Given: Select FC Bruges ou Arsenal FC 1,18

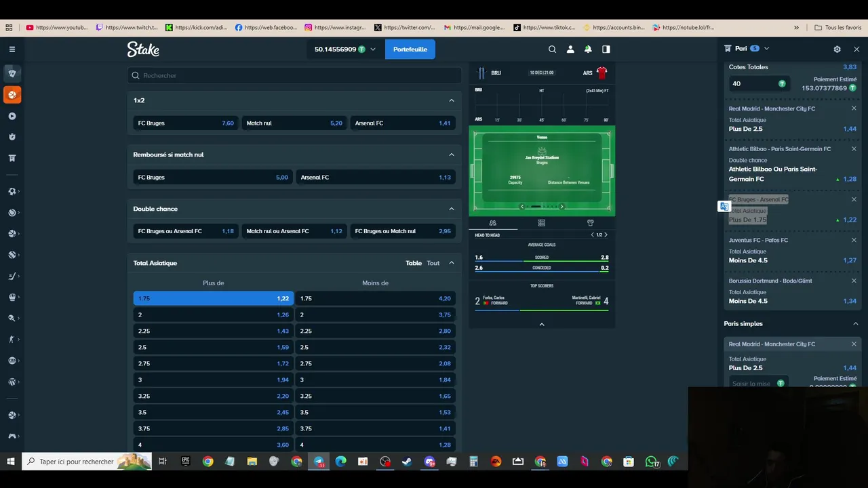Looking at the screenshot, I should click(x=186, y=231).
